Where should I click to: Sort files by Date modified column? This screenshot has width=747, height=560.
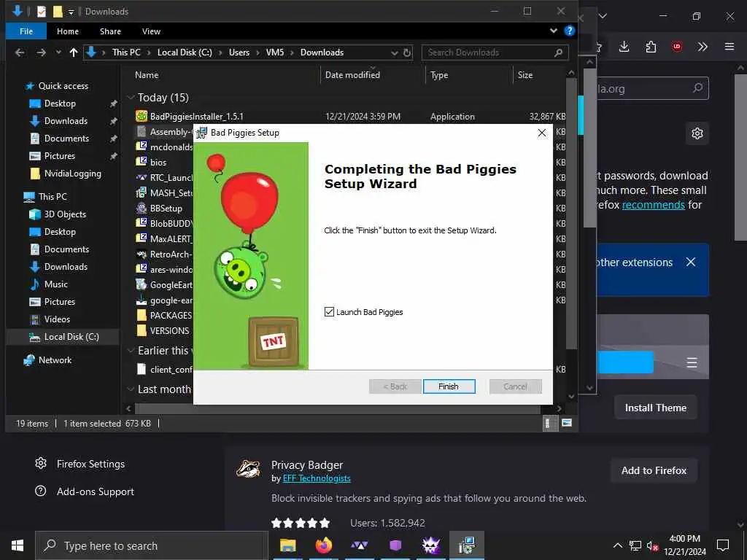[352, 75]
